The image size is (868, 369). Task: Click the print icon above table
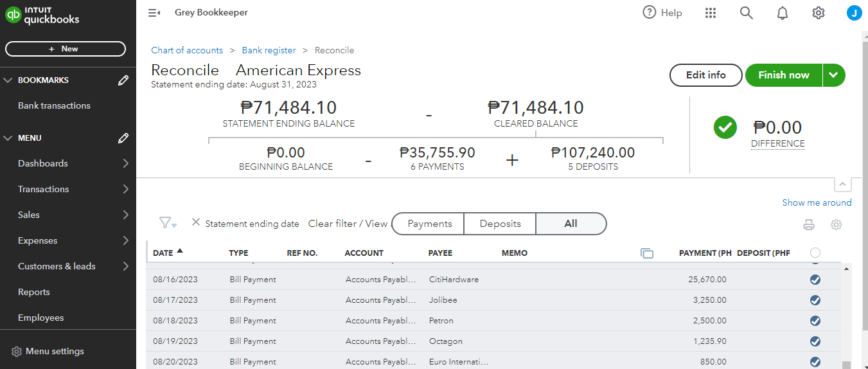pyautogui.click(x=809, y=225)
